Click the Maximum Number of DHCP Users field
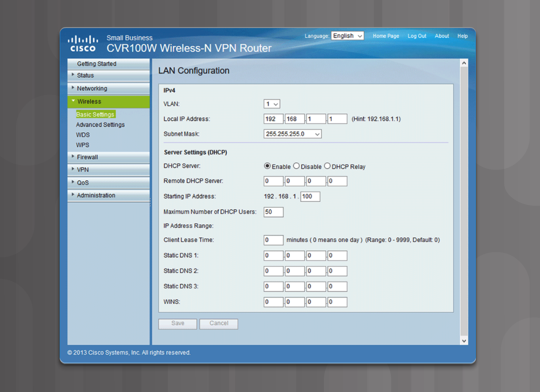540x392 pixels. pos(273,212)
